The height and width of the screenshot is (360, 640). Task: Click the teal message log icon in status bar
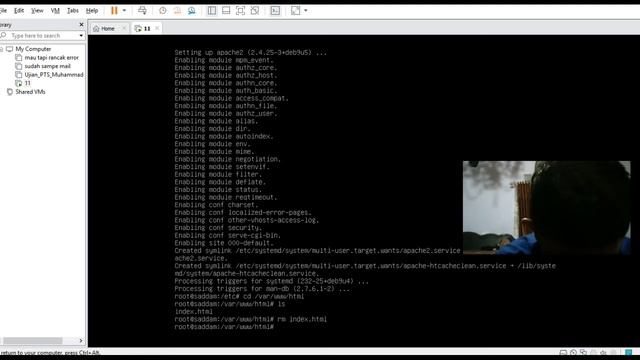(x=629, y=352)
